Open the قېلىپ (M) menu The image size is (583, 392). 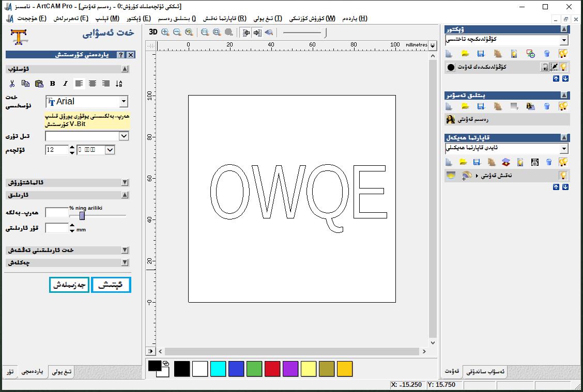[107, 18]
